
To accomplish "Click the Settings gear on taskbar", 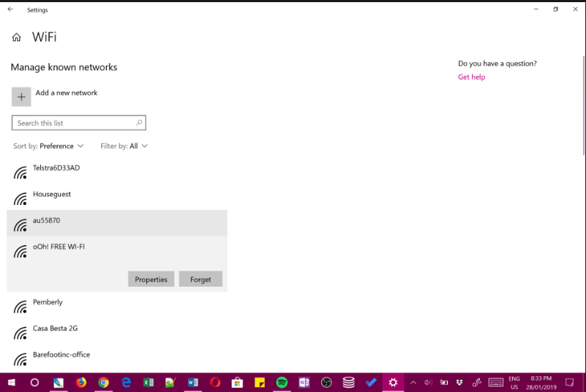I will tap(393, 382).
